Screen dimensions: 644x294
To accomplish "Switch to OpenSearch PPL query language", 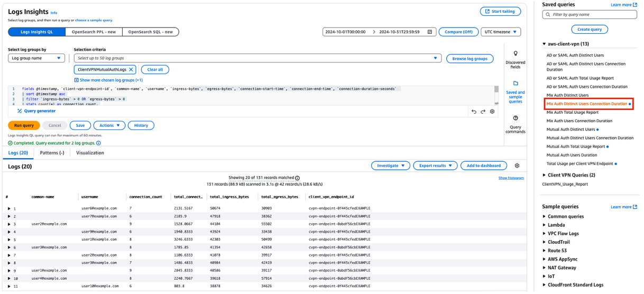I will pyautogui.click(x=94, y=32).
